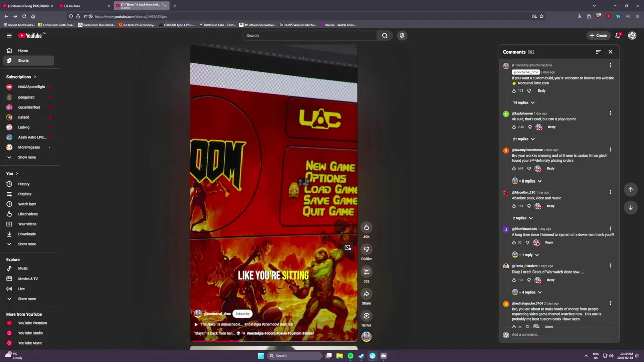Open YouTube Premium link
The width and height of the screenshot is (644, 362).
32,323
